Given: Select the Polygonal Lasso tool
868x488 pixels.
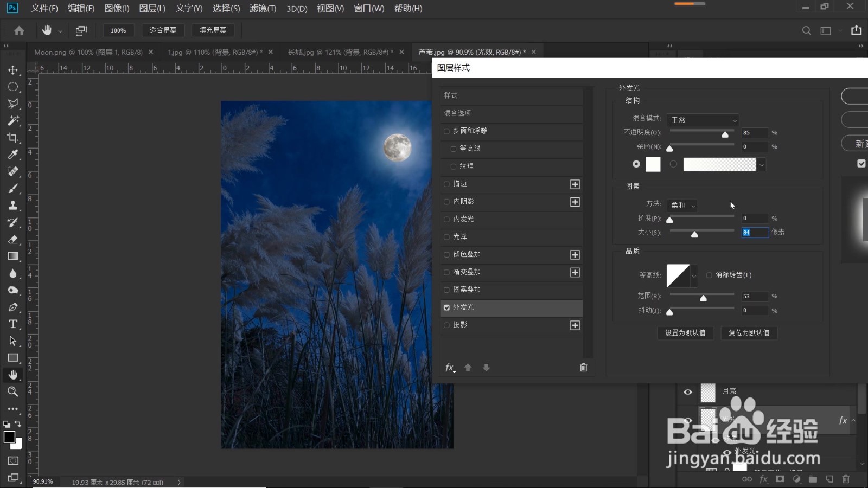Looking at the screenshot, I should click(x=13, y=104).
